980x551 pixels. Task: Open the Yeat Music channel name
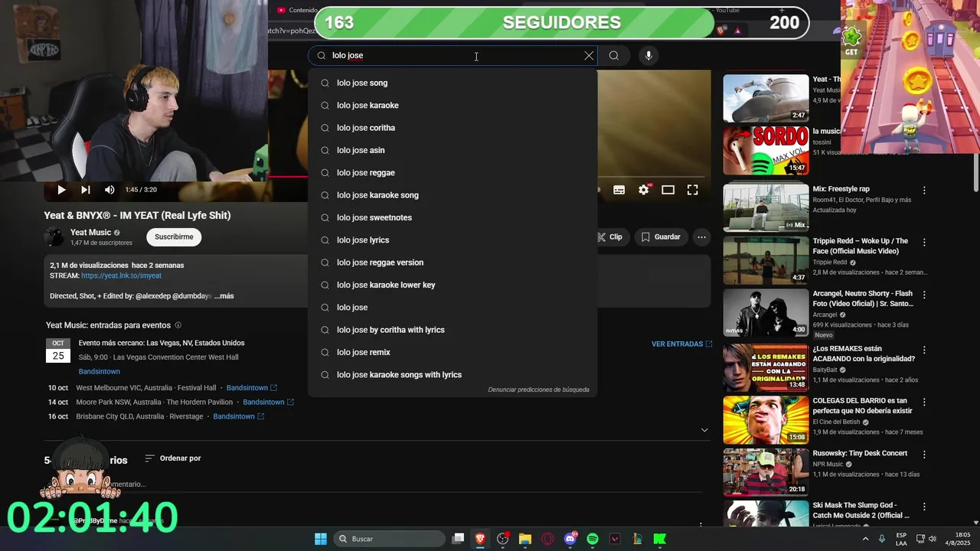point(90,233)
